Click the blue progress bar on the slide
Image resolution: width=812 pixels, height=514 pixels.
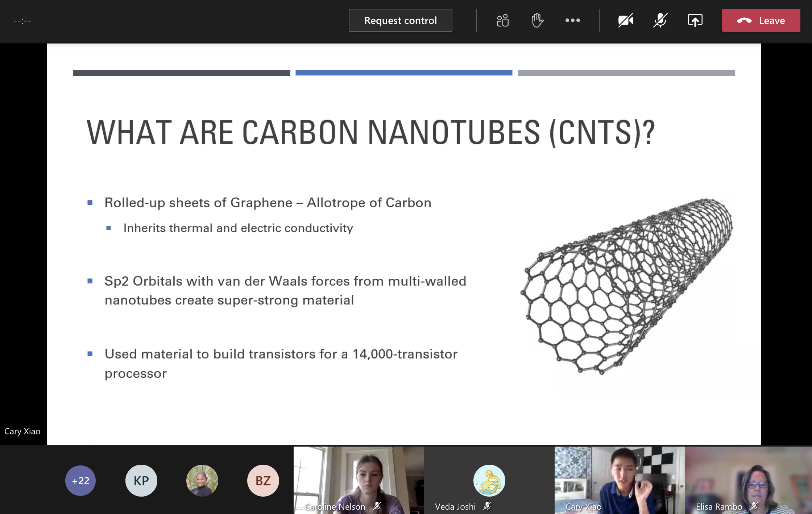[404, 73]
